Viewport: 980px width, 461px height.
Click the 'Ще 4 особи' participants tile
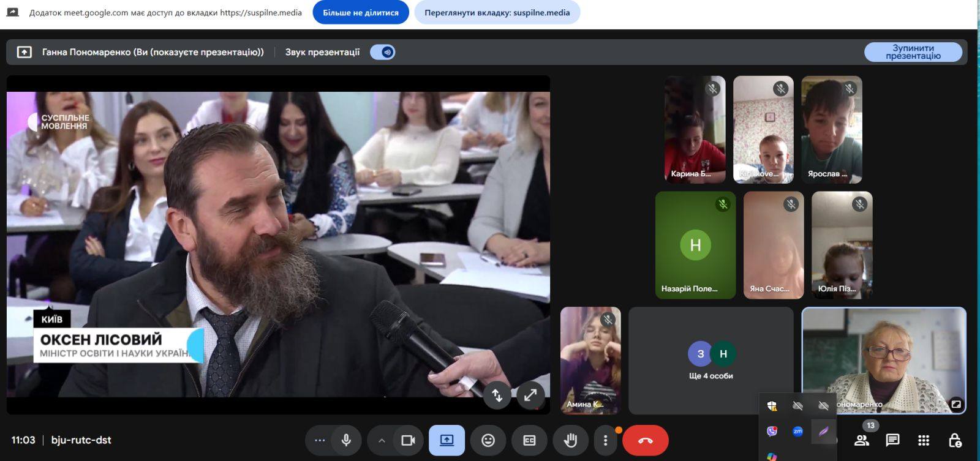pos(710,361)
